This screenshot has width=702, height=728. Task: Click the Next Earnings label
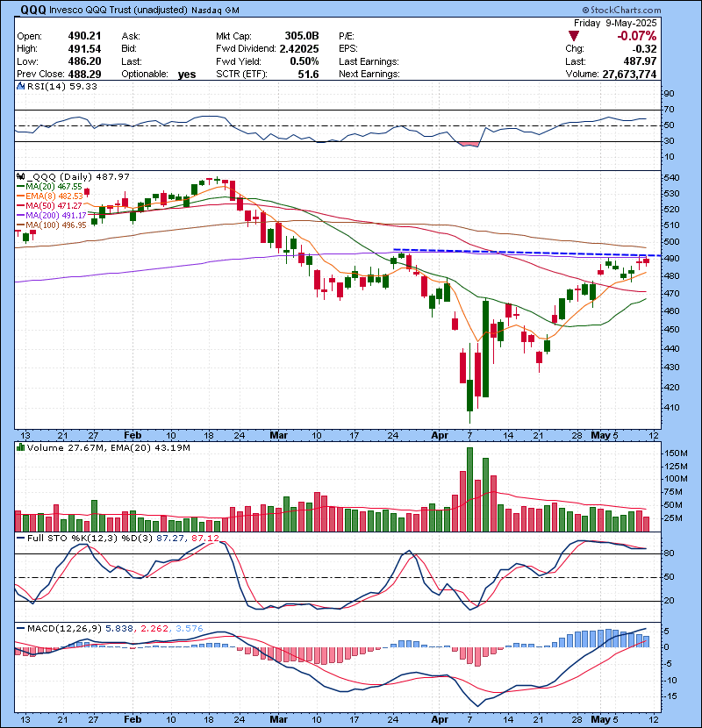pyautogui.click(x=369, y=75)
